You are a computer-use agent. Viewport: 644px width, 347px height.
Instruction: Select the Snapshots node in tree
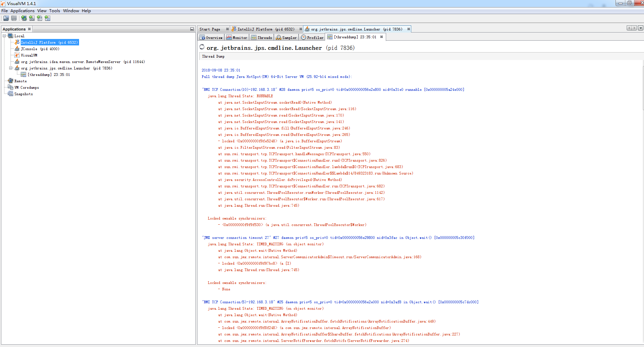[23, 94]
